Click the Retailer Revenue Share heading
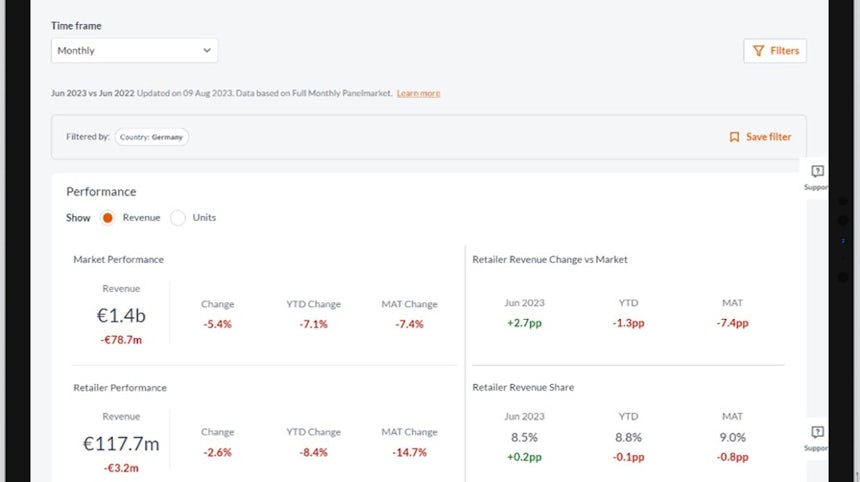The width and height of the screenshot is (860, 482). [523, 387]
